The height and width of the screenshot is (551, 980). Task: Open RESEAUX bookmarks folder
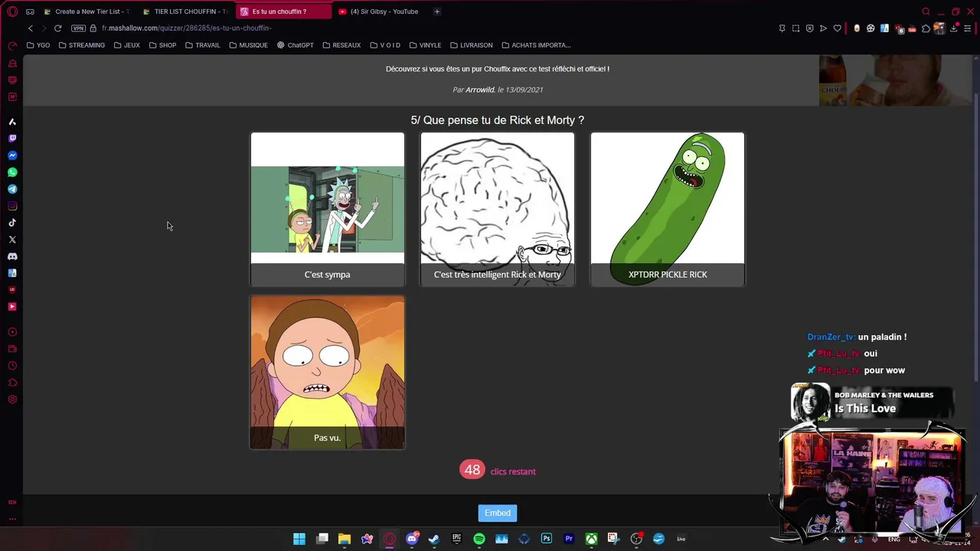coord(341,45)
